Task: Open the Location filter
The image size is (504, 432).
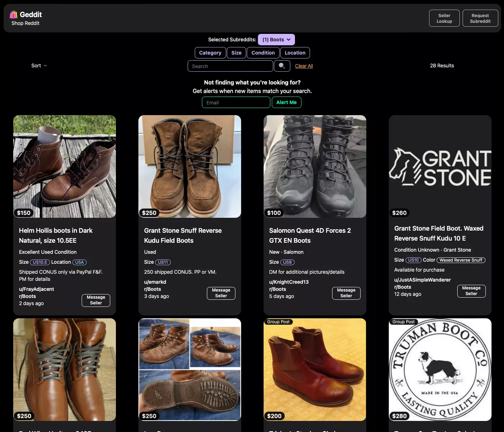Action: (295, 52)
